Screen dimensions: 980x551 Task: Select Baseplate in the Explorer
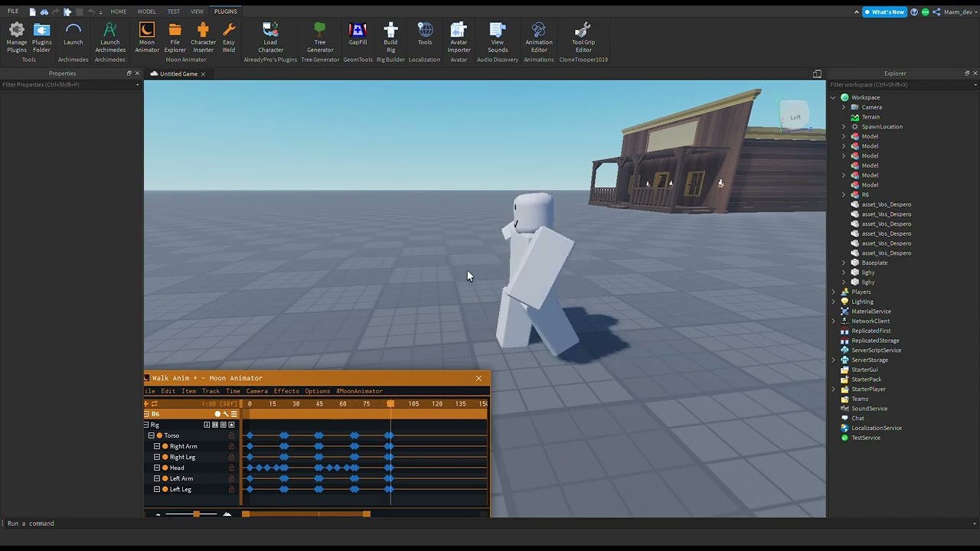click(x=874, y=262)
